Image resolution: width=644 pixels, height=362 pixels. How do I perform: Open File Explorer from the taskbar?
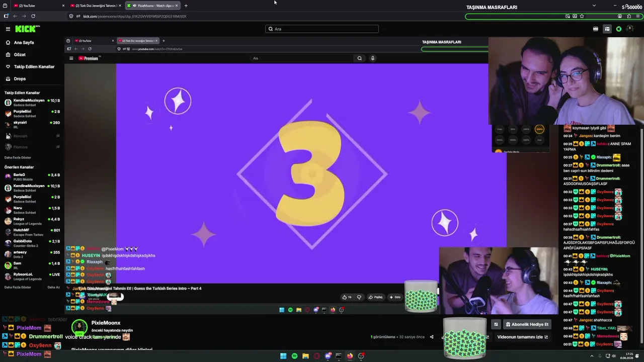(x=305, y=356)
